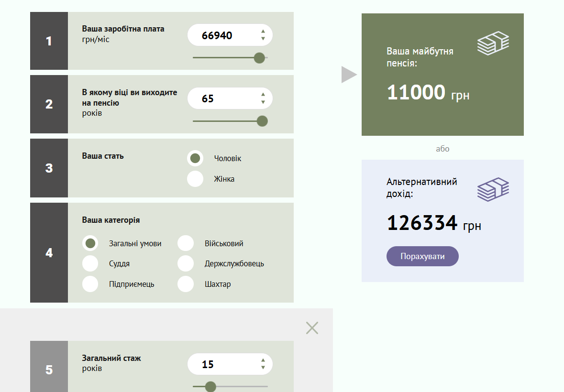Choose the Підприємець category
Screen dimensions: 564x392
pyautogui.click(x=90, y=284)
